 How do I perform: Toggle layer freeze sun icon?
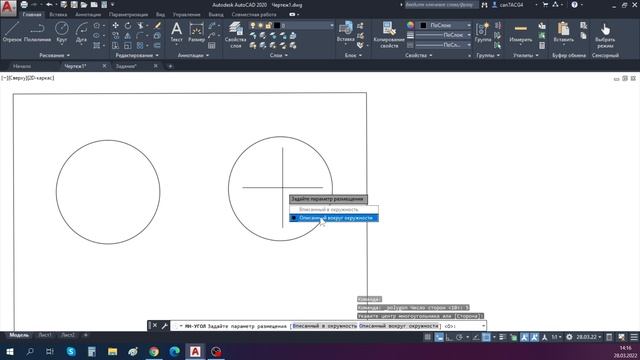click(260, 25)
